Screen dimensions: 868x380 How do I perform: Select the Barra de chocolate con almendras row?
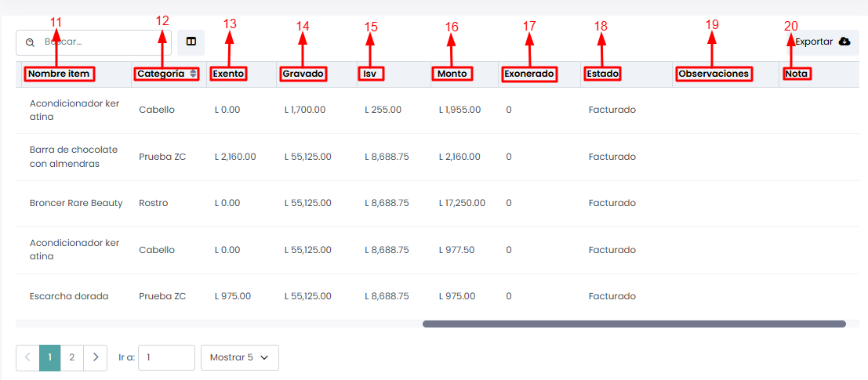tap(74, 157)
